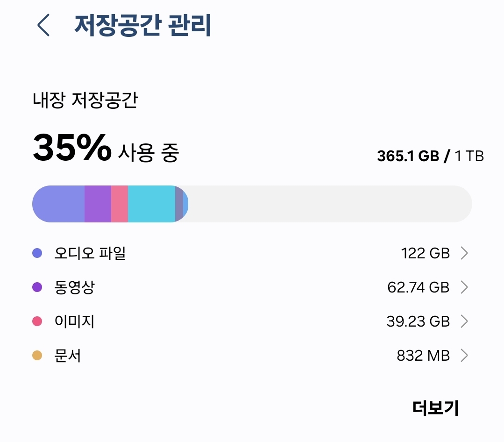
Task: Expand the 오디오 파일 chevron arrow
Action: tap(464, 253)
